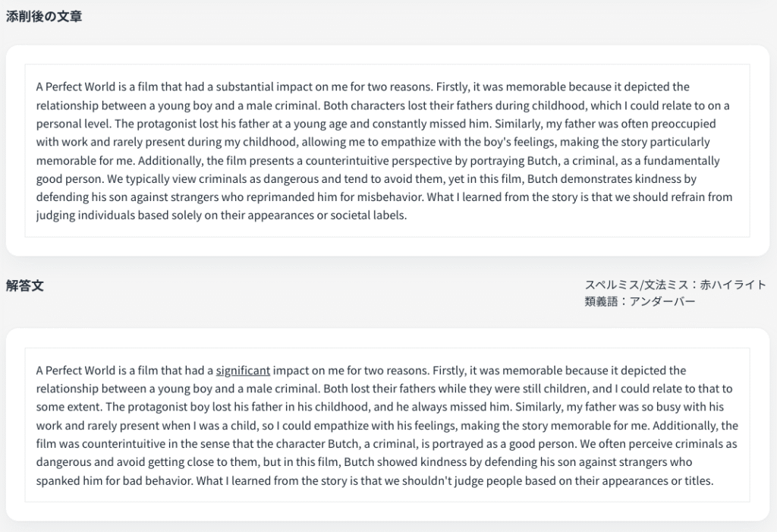Click the underlined word "significant"

coord(243,370)
